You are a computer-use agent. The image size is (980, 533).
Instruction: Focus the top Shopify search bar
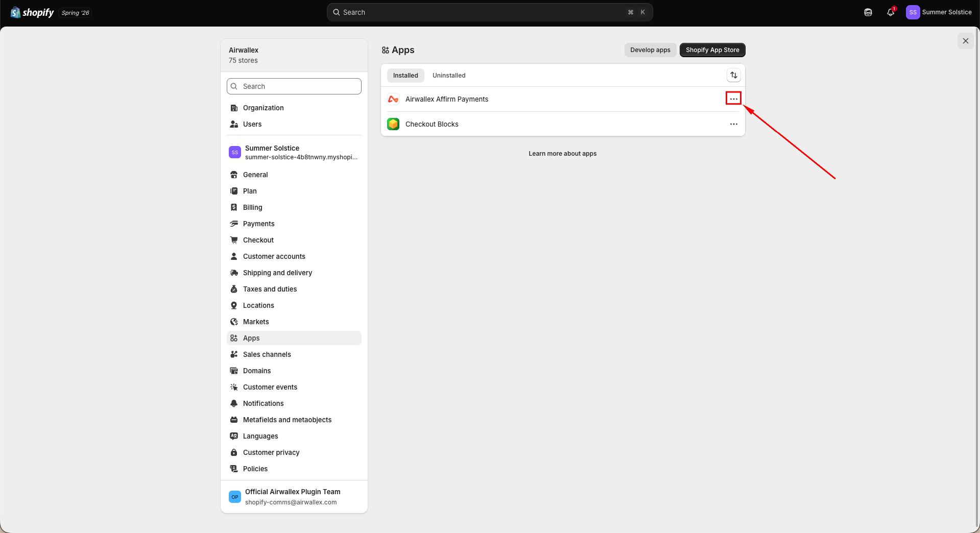(490, 12)
